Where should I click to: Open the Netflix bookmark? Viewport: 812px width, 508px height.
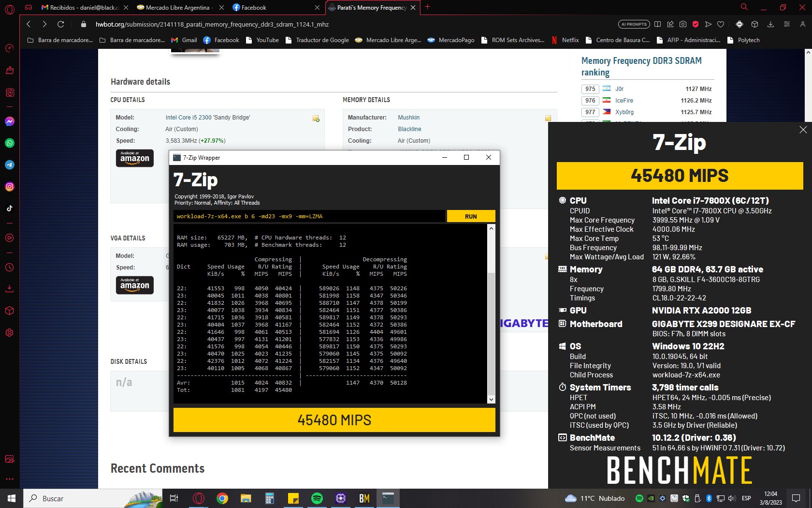click(x=565, y=40)
